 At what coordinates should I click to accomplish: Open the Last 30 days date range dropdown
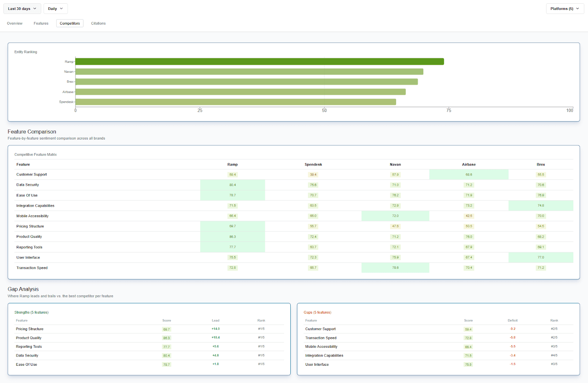click(22, 8)
